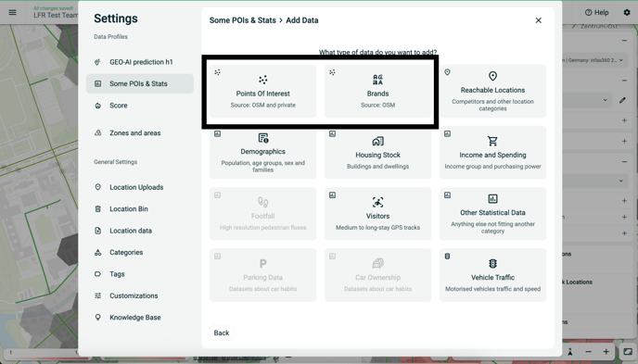
Task: Click the Parking Data P icon
Action: point(262,264)
